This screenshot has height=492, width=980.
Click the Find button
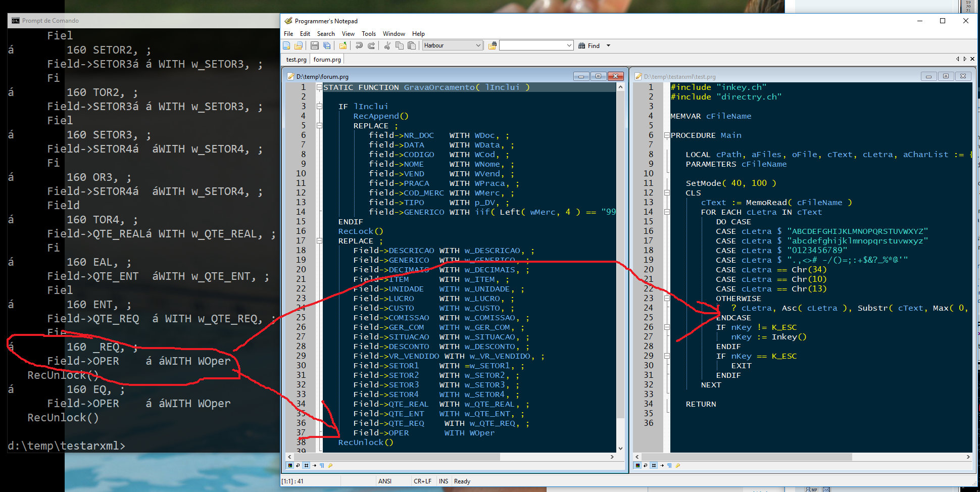point(589,46)
